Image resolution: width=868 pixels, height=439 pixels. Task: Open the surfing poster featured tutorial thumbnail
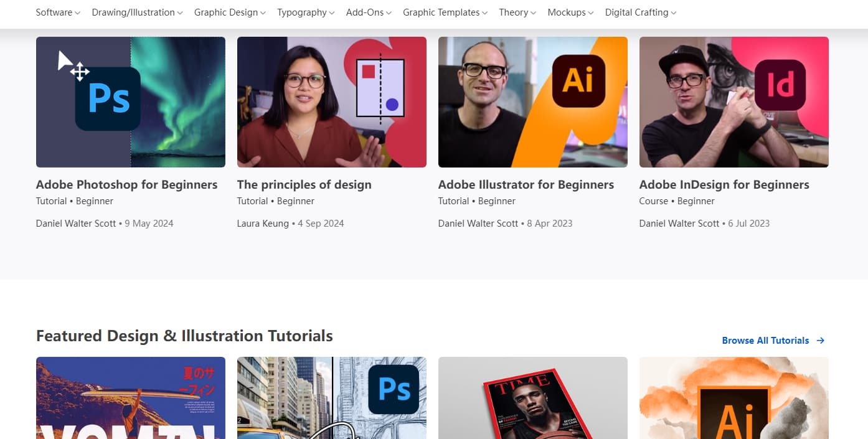click(131, 398)
